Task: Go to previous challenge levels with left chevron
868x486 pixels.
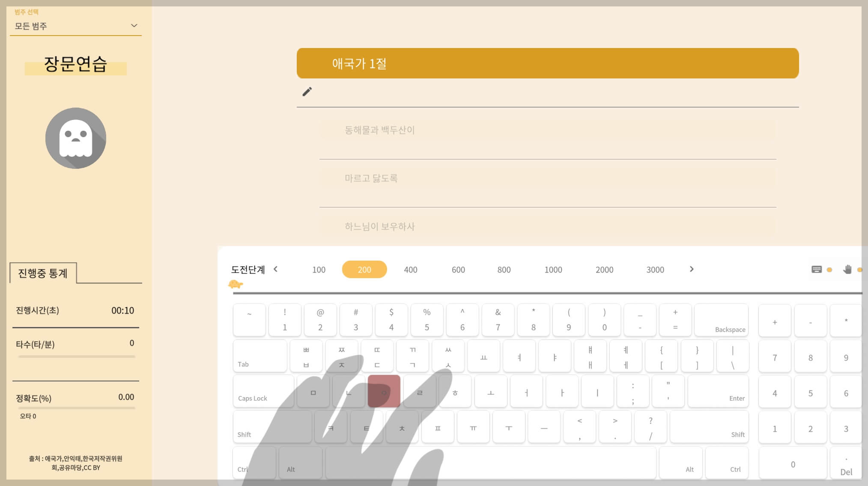Action: [x=276, y=269]
